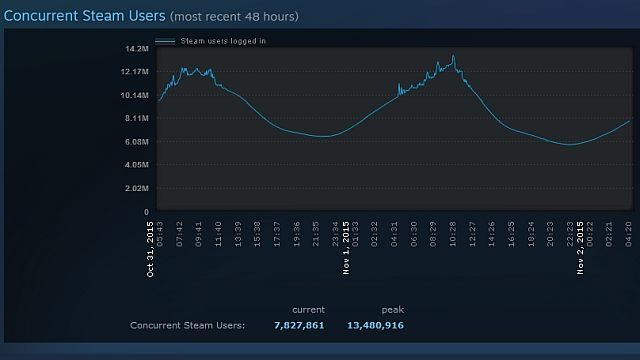
Task: Click the 4.05M y-axis label
Action: 137,165
